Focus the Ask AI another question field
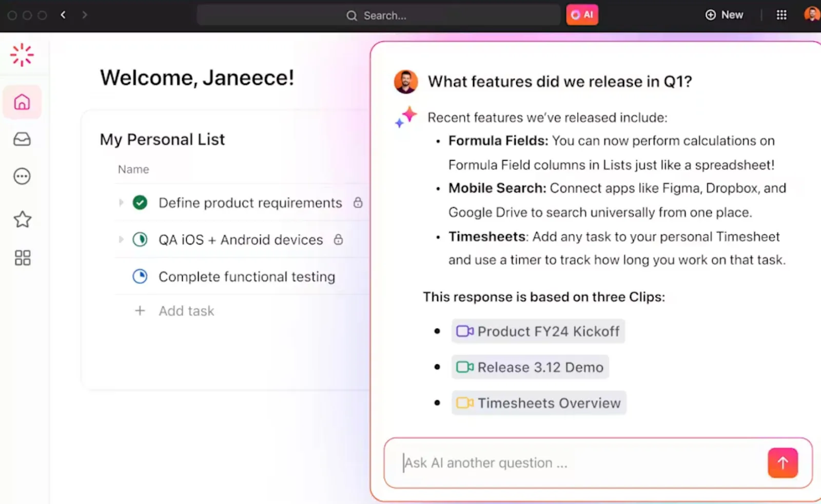The width and height of the screenshot is (821, 504). (580, 463)
